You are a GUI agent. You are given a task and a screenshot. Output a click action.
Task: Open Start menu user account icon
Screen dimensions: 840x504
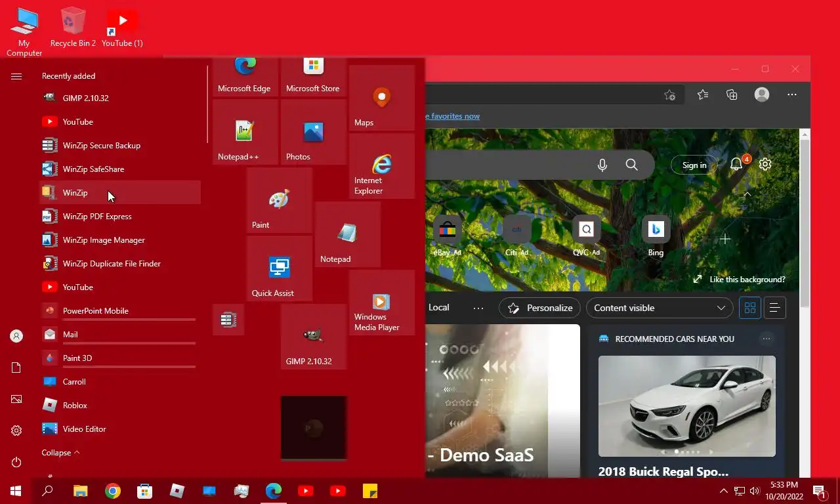16,336
